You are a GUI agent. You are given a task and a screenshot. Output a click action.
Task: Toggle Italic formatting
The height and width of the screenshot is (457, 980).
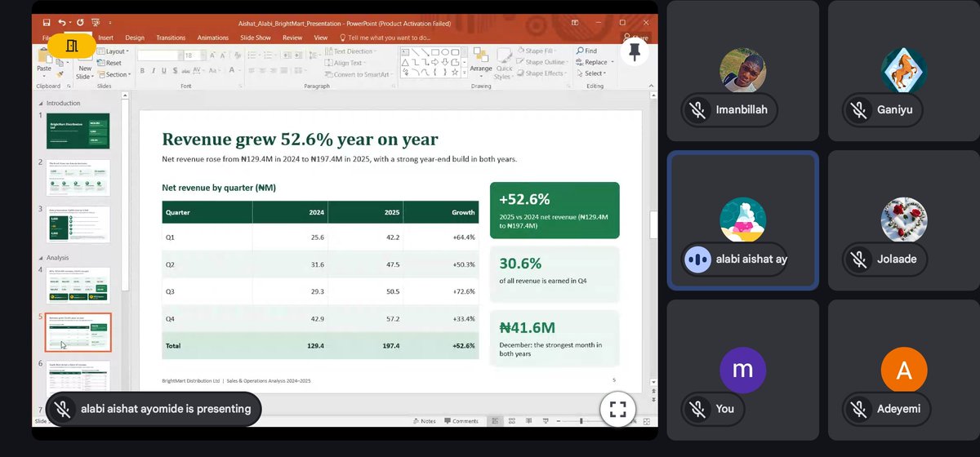pos(154,71)
